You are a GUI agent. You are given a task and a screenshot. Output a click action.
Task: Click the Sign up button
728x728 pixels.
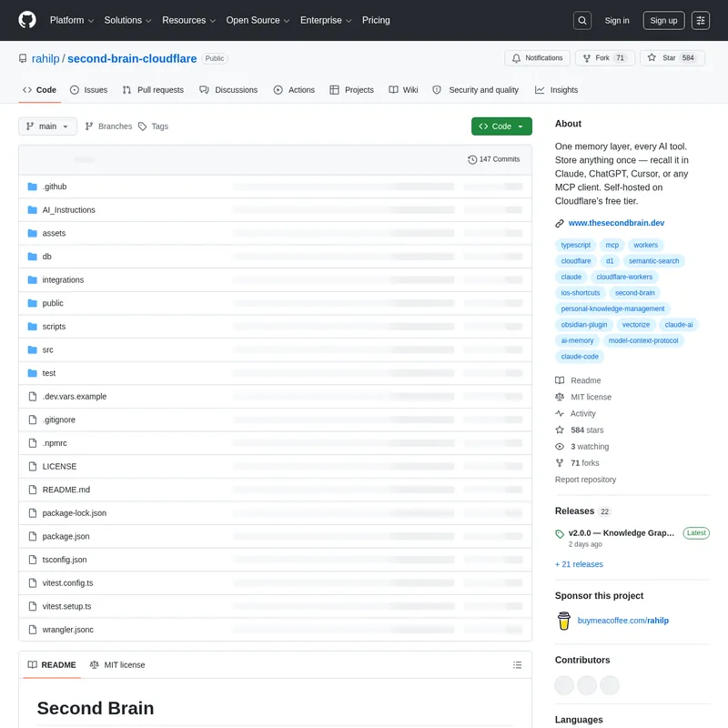tap(663, 20)
